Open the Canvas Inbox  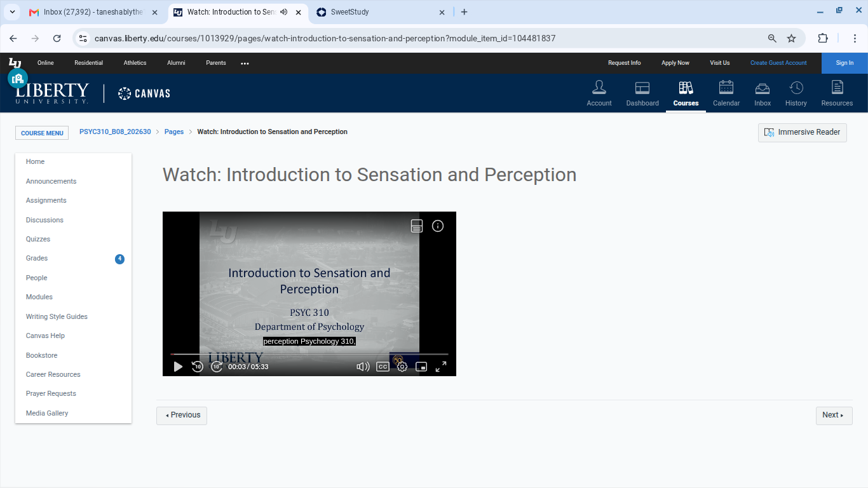[x=763, y=93]
